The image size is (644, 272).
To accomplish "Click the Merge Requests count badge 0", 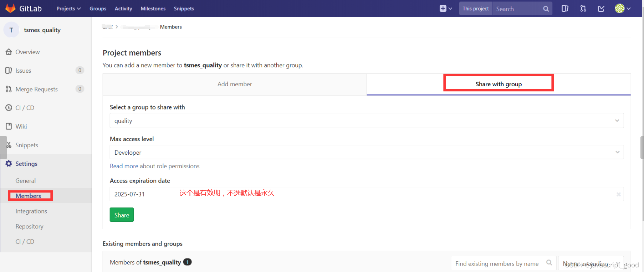I will tap(80, 89).
